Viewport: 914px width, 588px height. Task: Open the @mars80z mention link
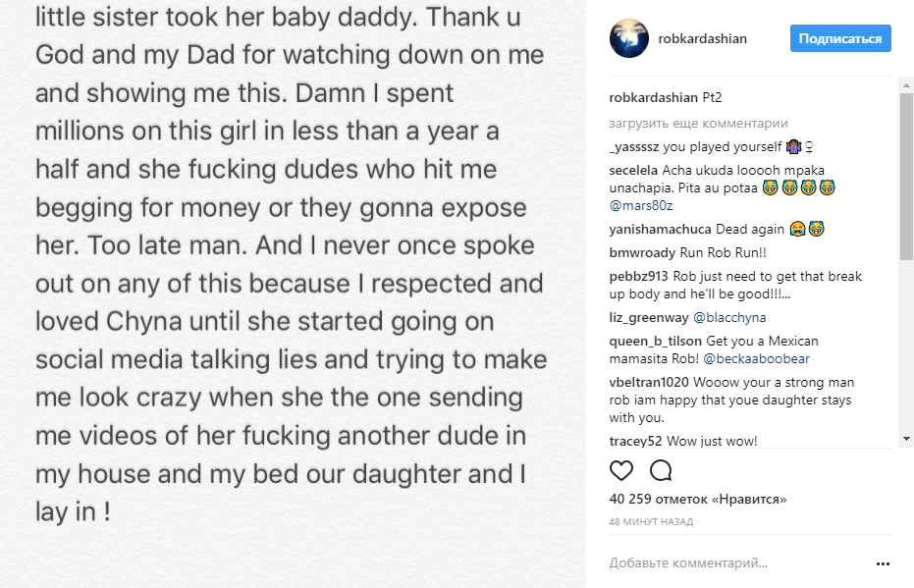coord(638,204)
